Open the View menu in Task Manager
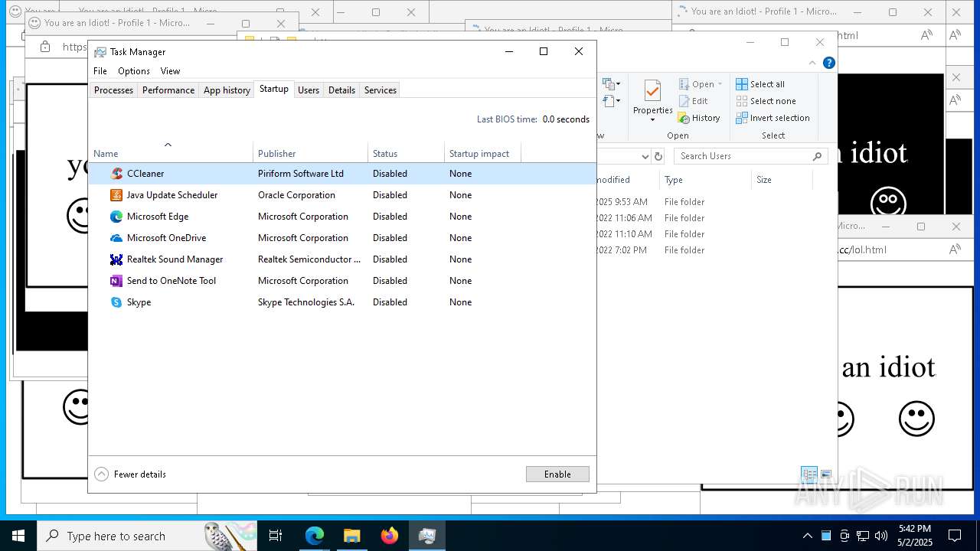This screenshot has width=980, height=551. [x=170, y=71]
